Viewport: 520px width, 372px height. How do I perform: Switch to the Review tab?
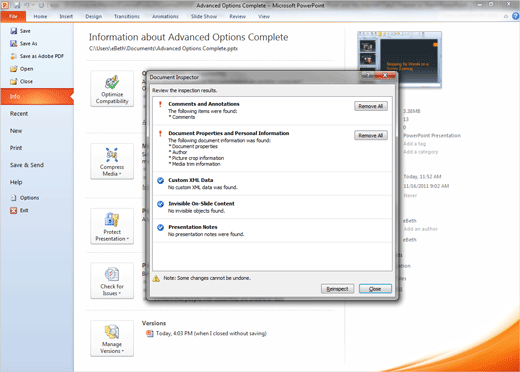coord(238,16)
